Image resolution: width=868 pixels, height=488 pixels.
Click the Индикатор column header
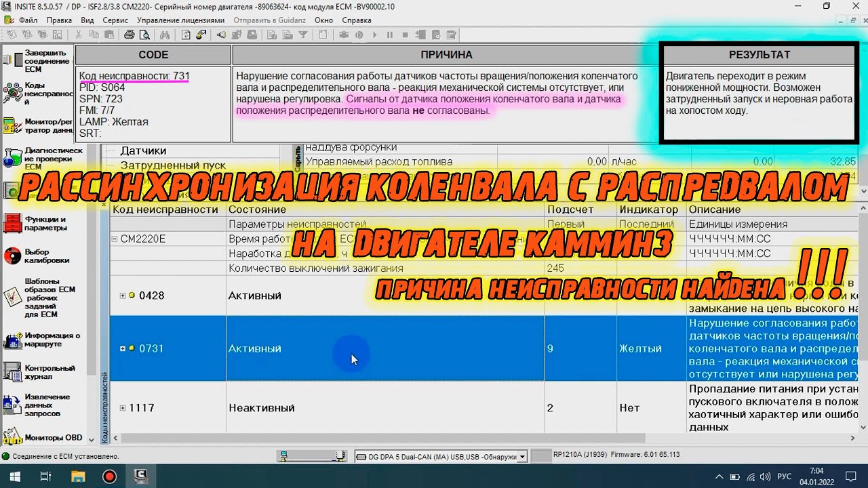point(652,209)
